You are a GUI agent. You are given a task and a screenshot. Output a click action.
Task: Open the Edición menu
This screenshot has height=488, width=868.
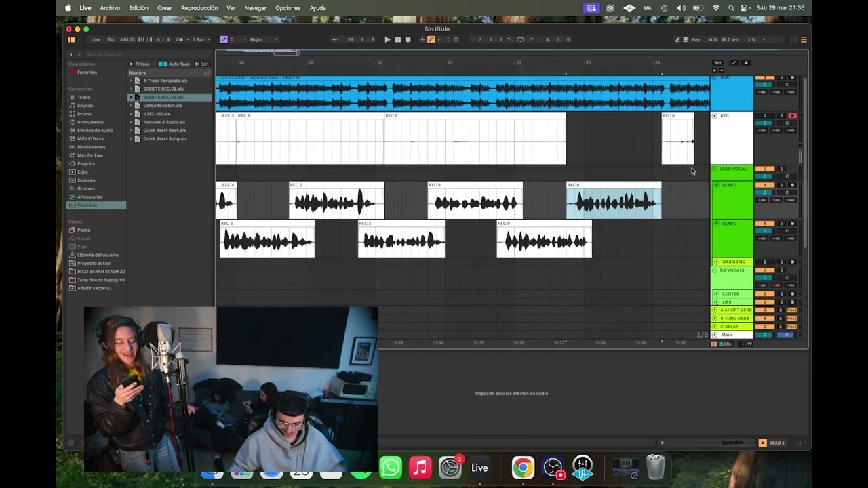click(x=138, y=8)
